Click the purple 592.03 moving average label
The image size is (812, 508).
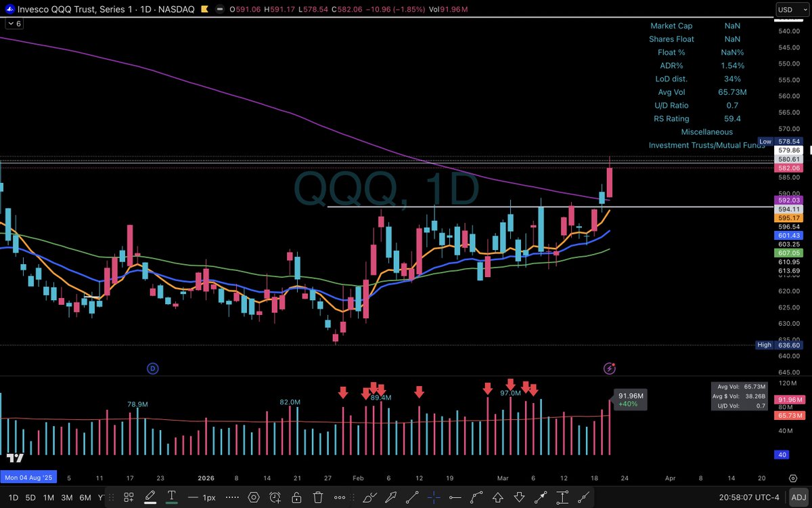[790, 200]
